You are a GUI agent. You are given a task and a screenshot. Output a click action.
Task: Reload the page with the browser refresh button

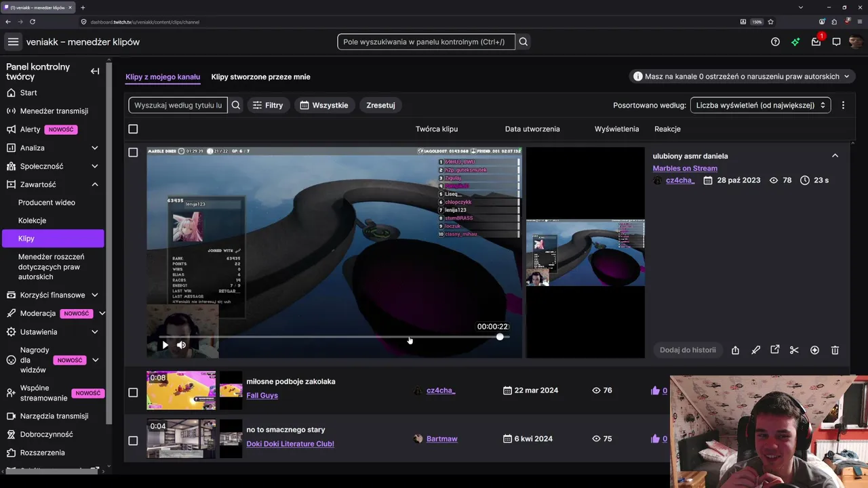33,22
